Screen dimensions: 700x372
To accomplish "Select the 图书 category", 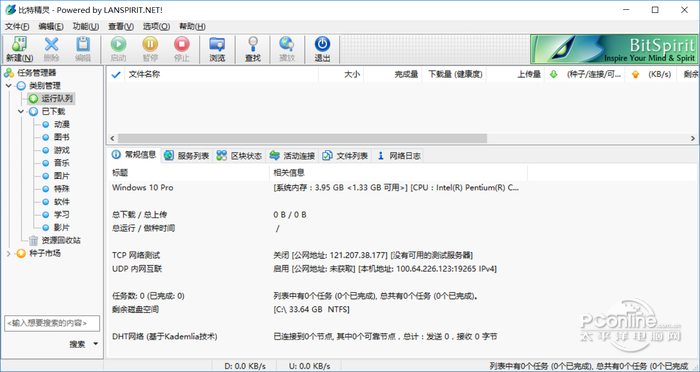I will click(x=62, y=137).
